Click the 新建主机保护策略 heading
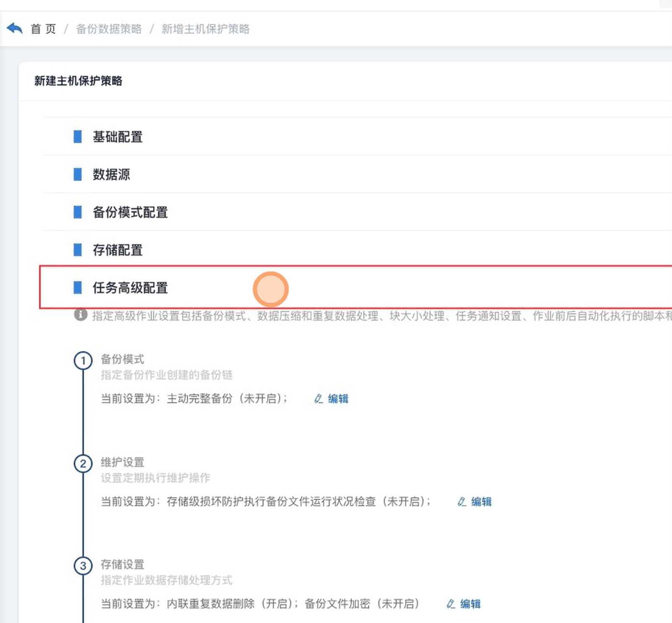The height and width of the screenshot is (623, 672). (x=79, y=81)
